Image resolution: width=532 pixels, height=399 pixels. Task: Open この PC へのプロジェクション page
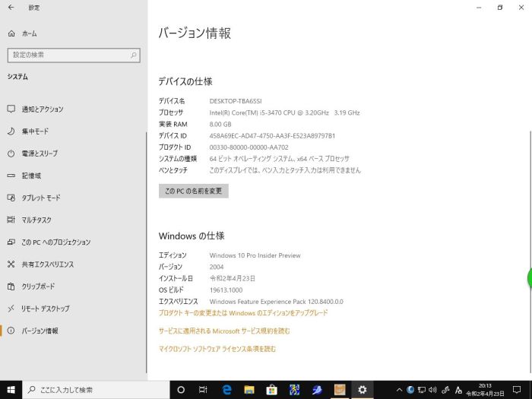click(55, 242)
